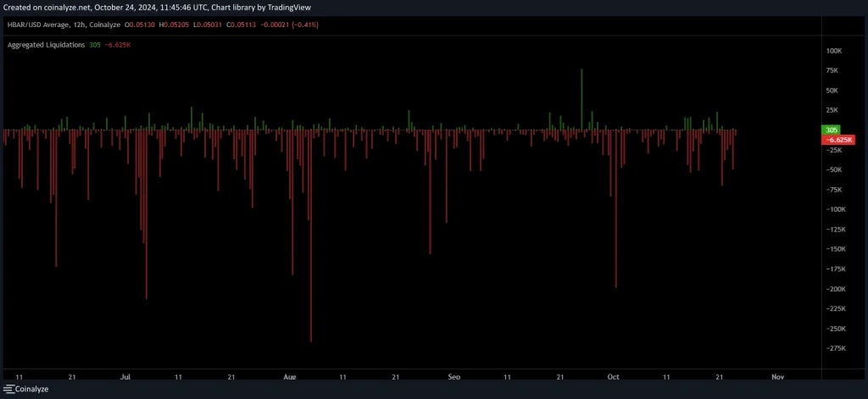Click the Sep label on time axis

coord(454,377)
